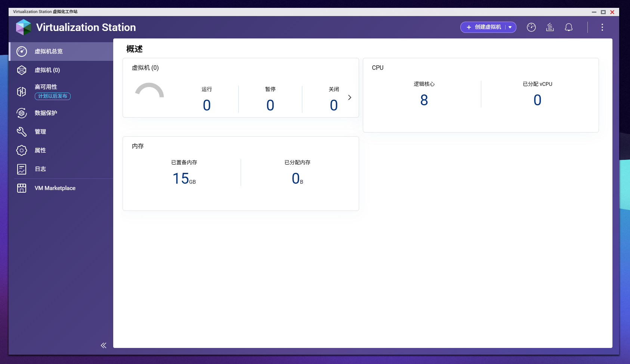Click the VM Marketplace store icon
This screenshot has width=630, height=364.
pyautogui.click(x=22, y=188)
